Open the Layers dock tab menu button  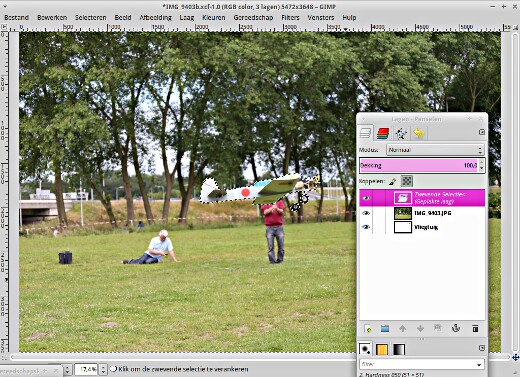point(482,132)
